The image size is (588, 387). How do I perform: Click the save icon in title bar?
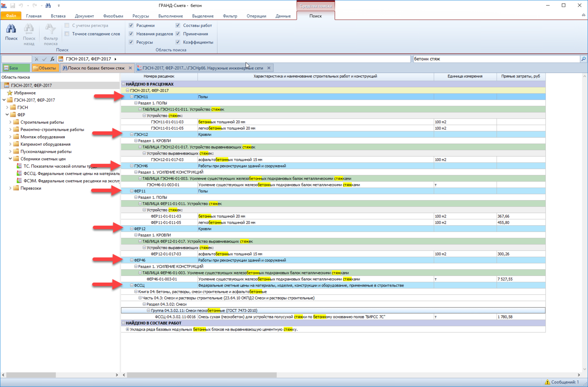13,5
